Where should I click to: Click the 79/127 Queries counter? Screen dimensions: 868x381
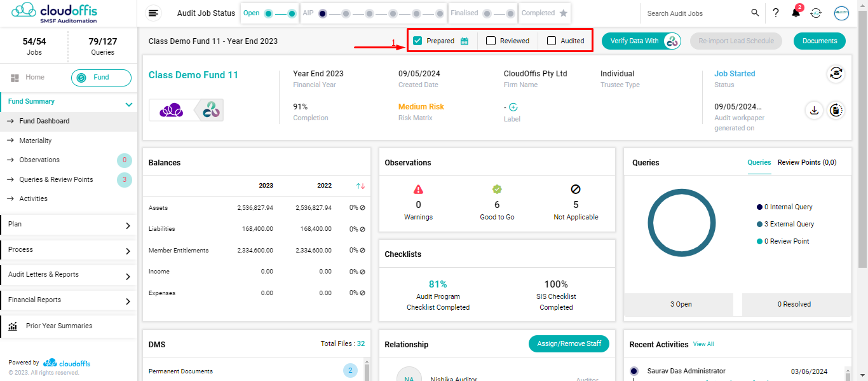(102, 41)
